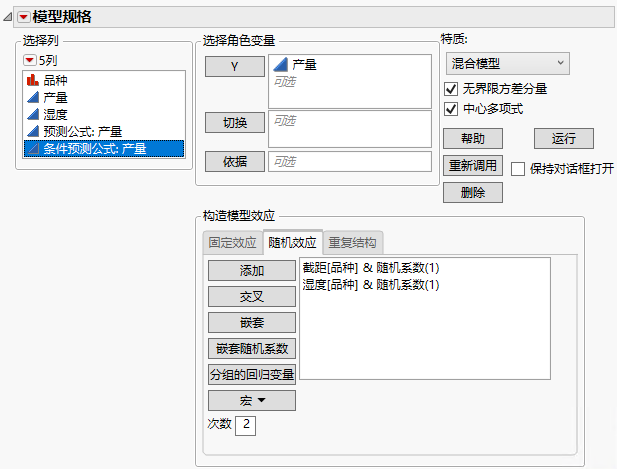Click the 交叉 button

252,296
